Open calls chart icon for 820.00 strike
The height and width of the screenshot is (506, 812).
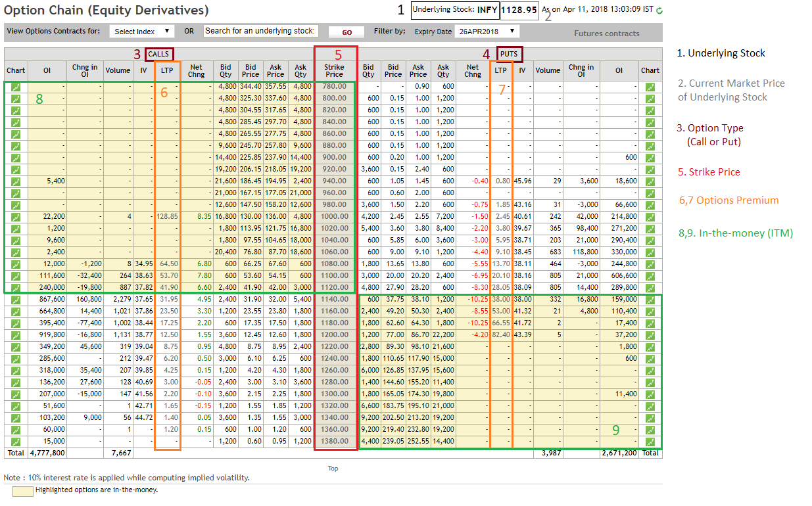click(16, 110)
